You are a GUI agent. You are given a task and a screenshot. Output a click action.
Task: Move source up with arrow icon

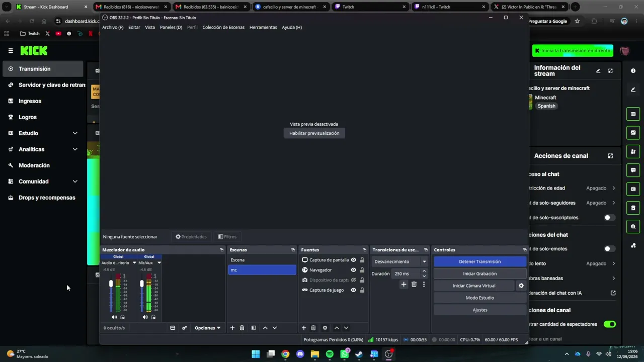point(337,328)
